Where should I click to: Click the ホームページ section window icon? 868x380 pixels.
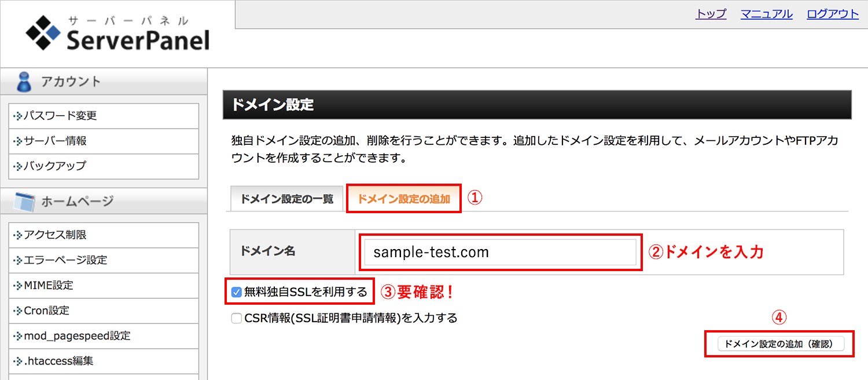[x=24, y=202]
